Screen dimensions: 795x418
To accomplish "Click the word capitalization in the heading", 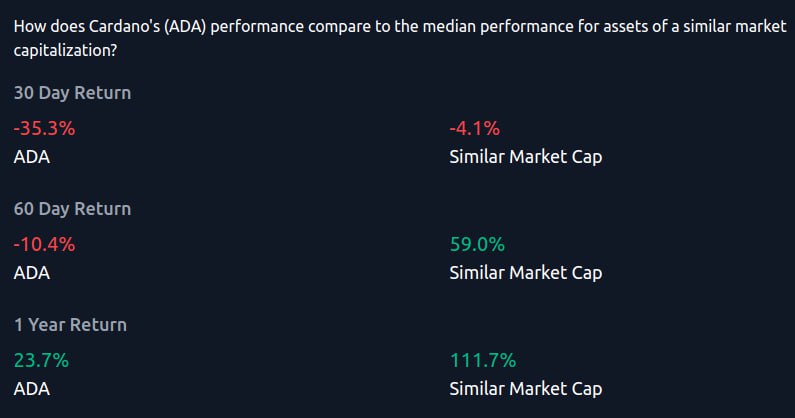I will click(x=61, y=47).
